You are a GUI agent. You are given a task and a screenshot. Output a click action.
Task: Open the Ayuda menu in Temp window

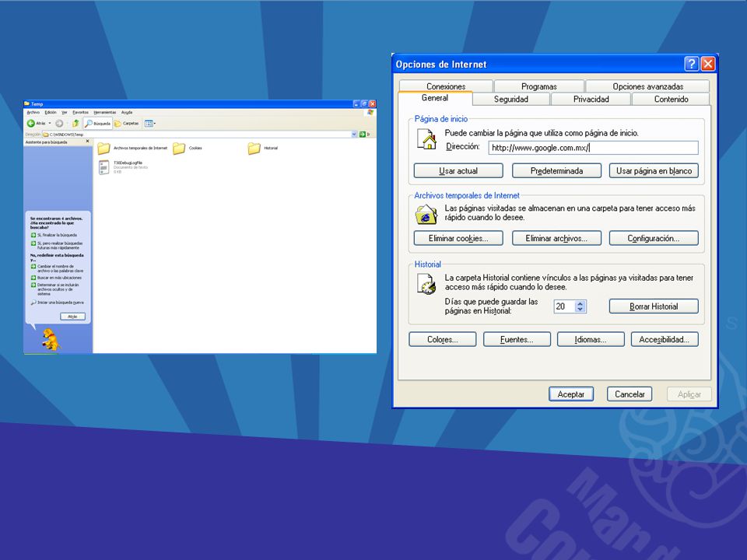tap(127, 112)
